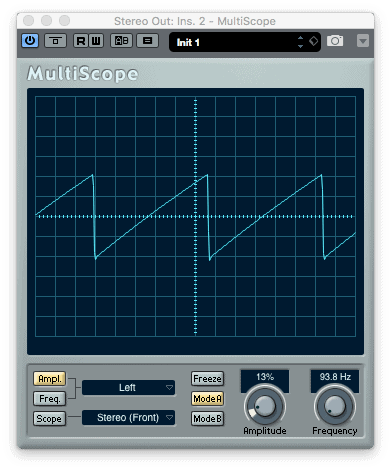Toggle the plug-in power bypass button
The width and height of the screenshot is (391, 470).
[30, 41]
